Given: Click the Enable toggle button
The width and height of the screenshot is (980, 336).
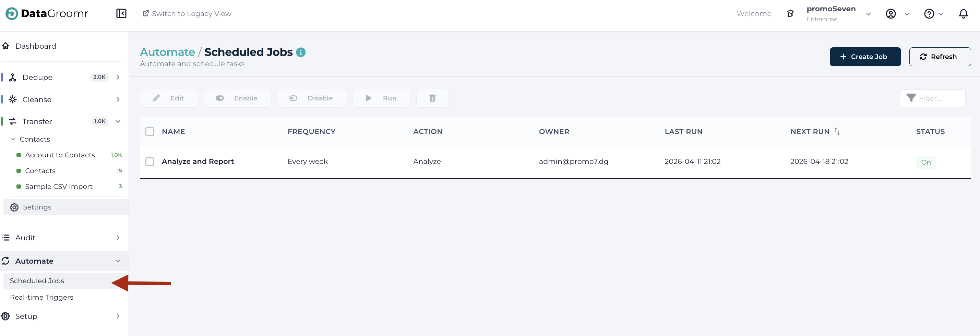Looking at the screenshot, I should [237, 98].
